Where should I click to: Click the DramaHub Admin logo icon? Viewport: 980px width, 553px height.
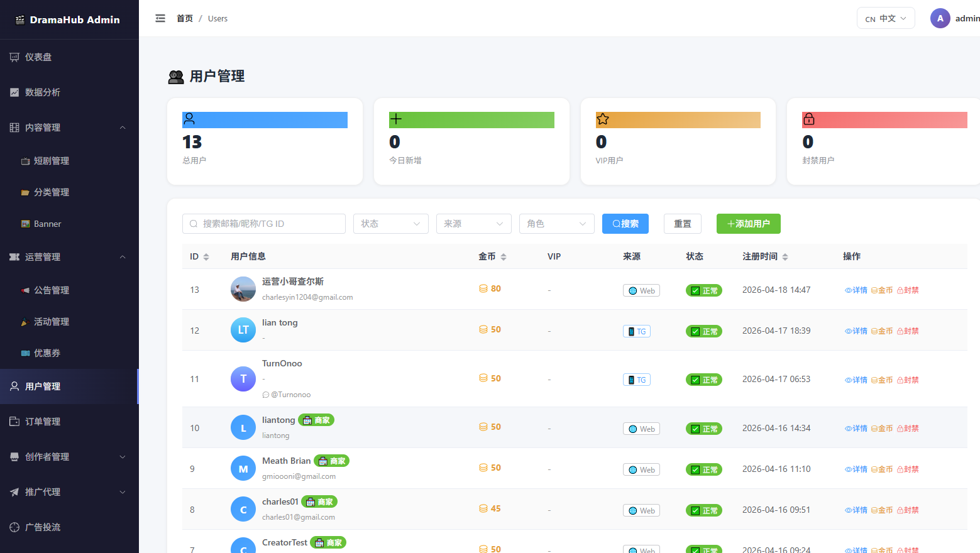[19, 20]
